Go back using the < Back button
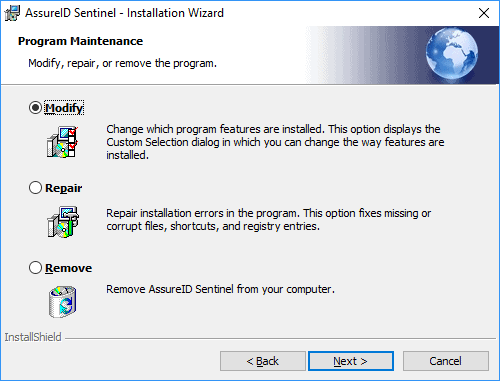 pos(263,361)
